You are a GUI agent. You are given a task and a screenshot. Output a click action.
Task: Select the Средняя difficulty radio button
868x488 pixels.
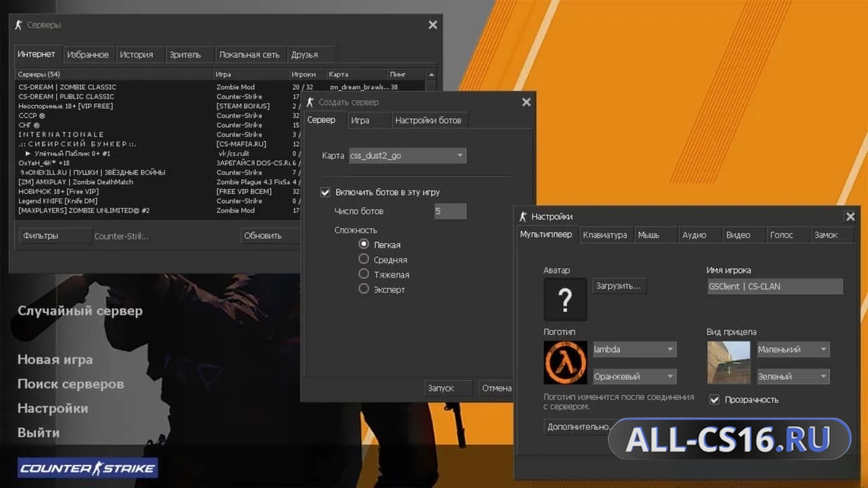363,259
